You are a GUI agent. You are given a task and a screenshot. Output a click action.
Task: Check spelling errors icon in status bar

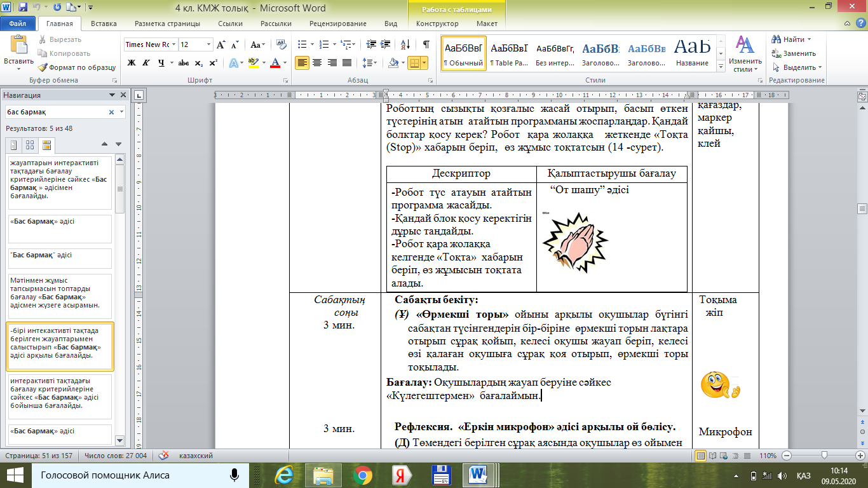163,456
